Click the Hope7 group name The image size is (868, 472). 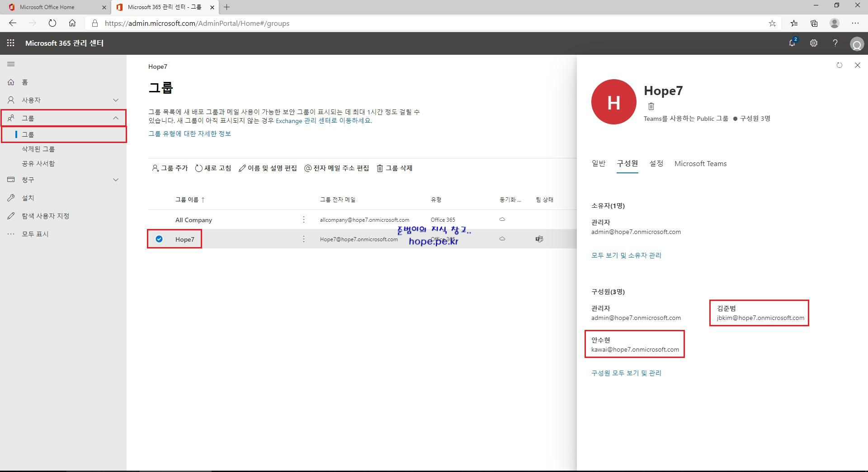[185, 239]
